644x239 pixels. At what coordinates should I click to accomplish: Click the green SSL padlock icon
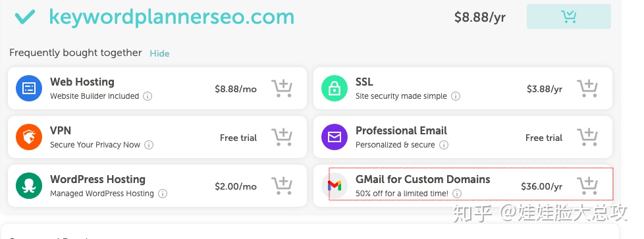(x=335, y=88)
